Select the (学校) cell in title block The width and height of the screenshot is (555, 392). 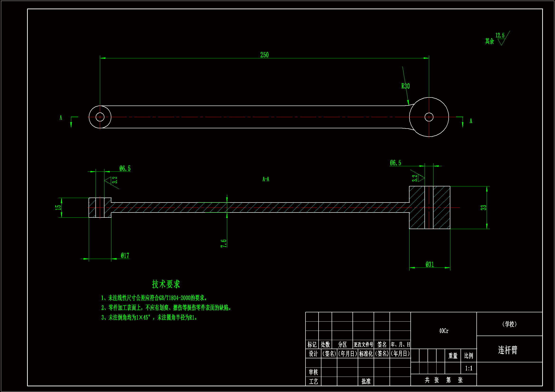pyautogui.click(x=509, y=324)
